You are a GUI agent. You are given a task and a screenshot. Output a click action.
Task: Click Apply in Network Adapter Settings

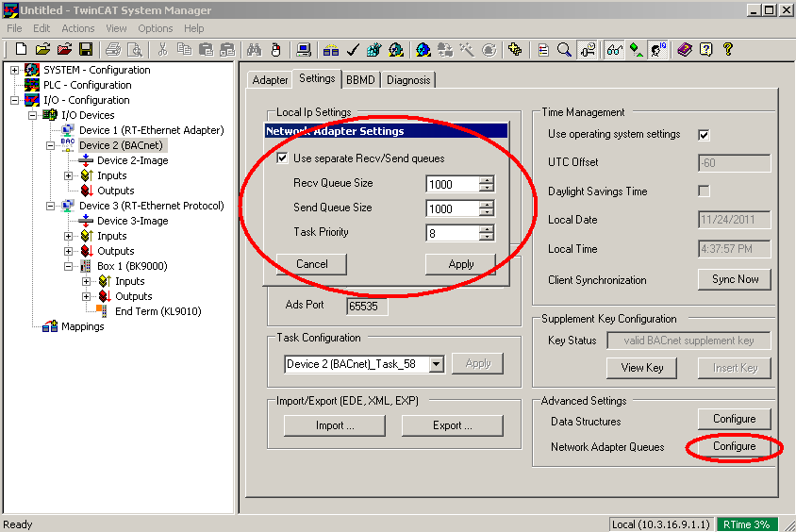click(461, 264)
